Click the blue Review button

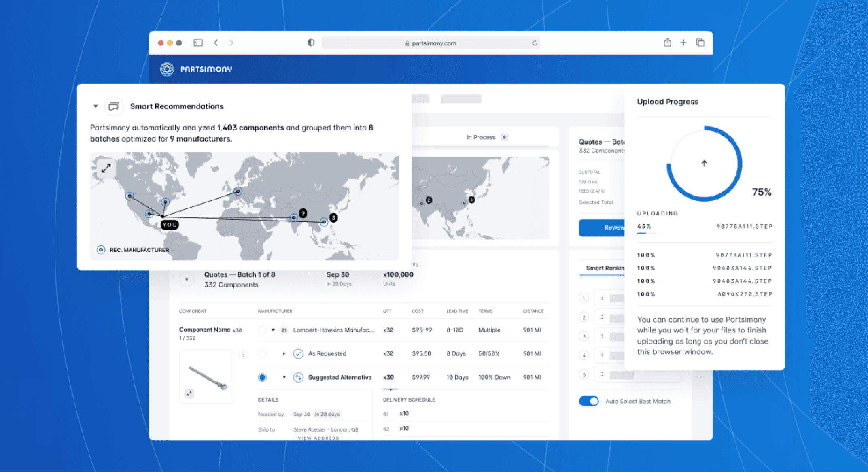coord(603,227)
